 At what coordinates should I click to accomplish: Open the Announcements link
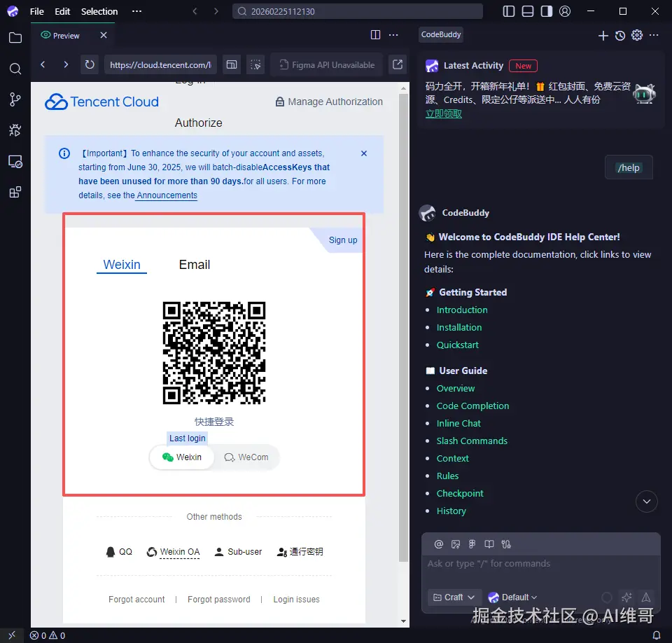pos(167,195)
